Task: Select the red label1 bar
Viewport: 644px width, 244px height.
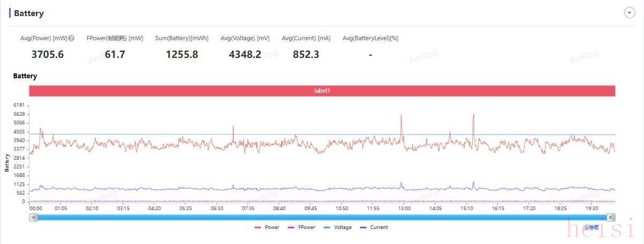Action: 322,91
